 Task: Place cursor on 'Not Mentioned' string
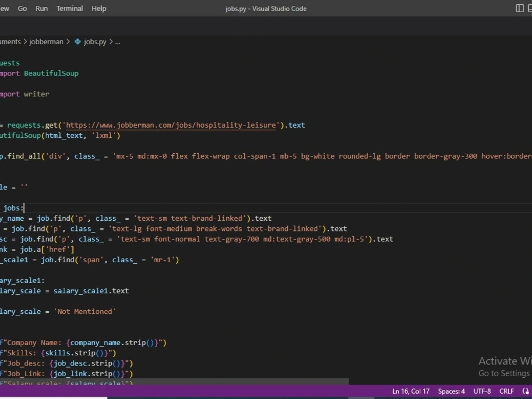pos(85,311)
